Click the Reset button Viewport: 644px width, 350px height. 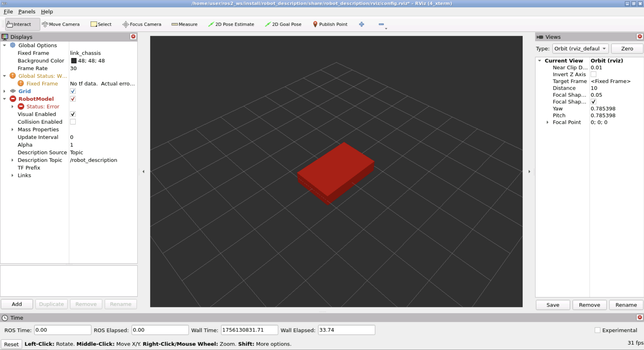[11, 344]
